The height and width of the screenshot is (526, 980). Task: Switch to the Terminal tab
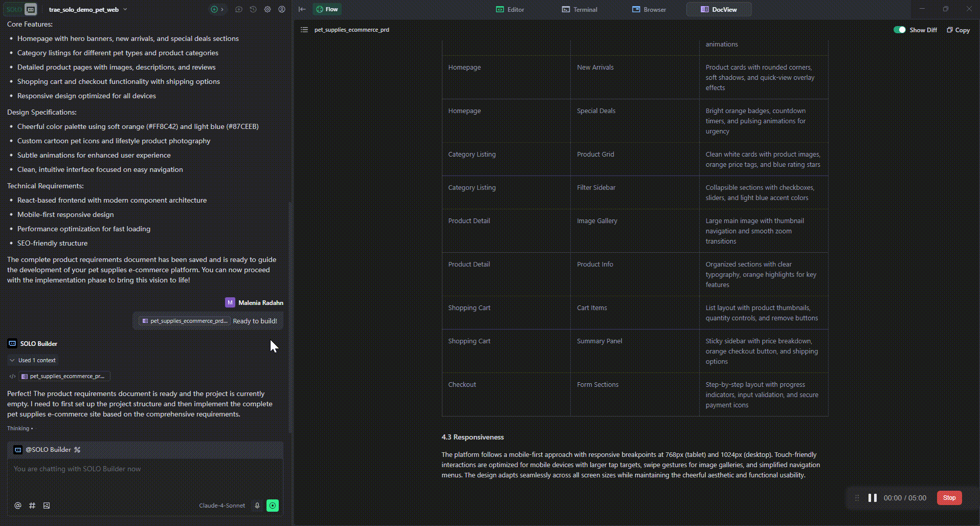[x=580, y=9]
